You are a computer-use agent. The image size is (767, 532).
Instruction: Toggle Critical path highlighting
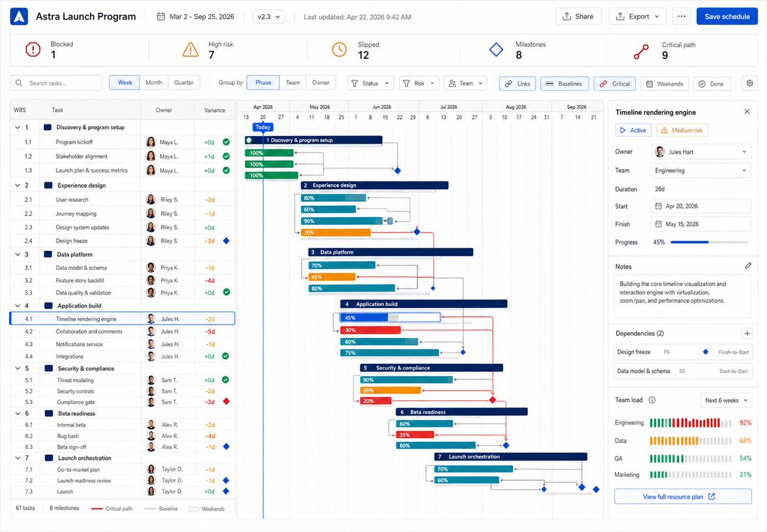click(x=614, y=83)
